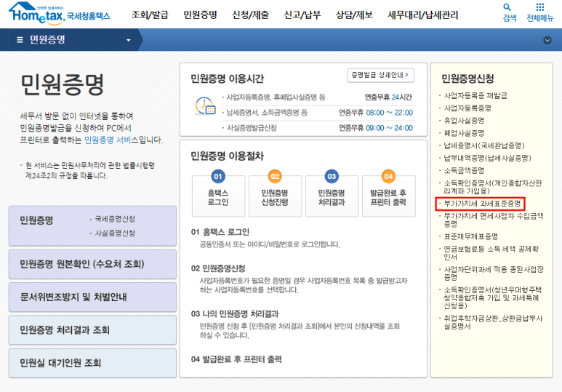Go to 민원실 대기인원 조회
Image resolution: width=562 pixels, height=392 pixels.
(x=92, y=362)
